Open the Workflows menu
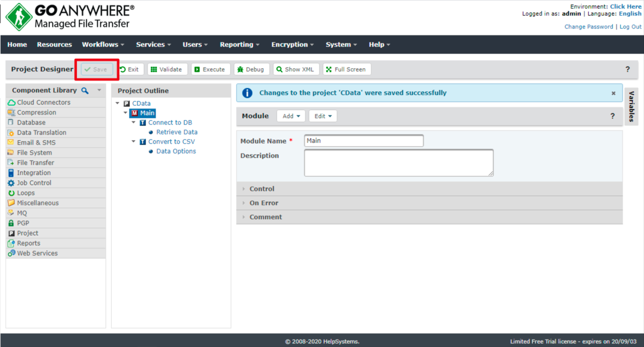This screenshot has width=644, height=347. click(103, 45)
